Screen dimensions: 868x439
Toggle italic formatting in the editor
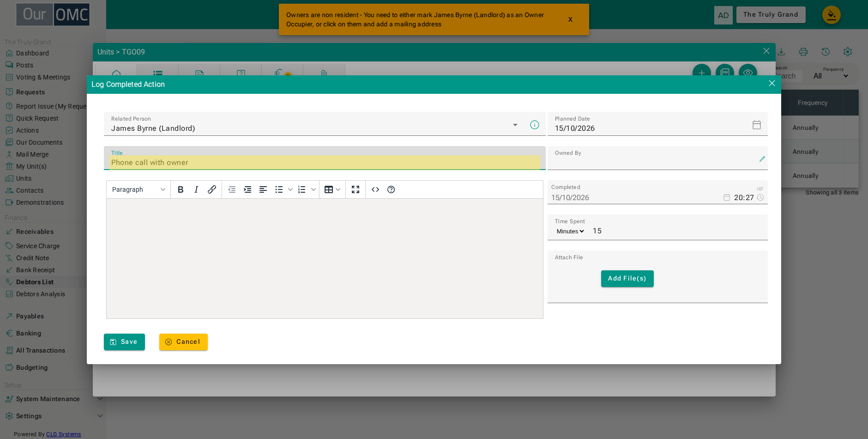(196, 189)
